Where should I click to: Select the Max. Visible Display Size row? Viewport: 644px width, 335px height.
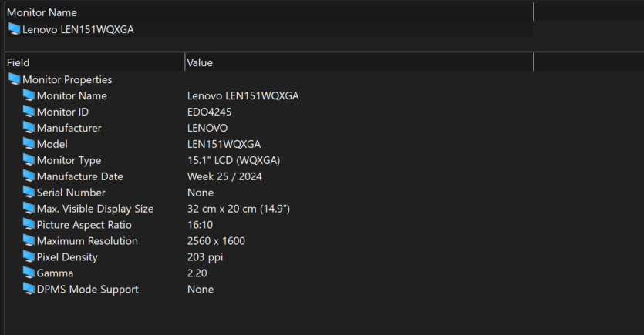click(269, 208)
